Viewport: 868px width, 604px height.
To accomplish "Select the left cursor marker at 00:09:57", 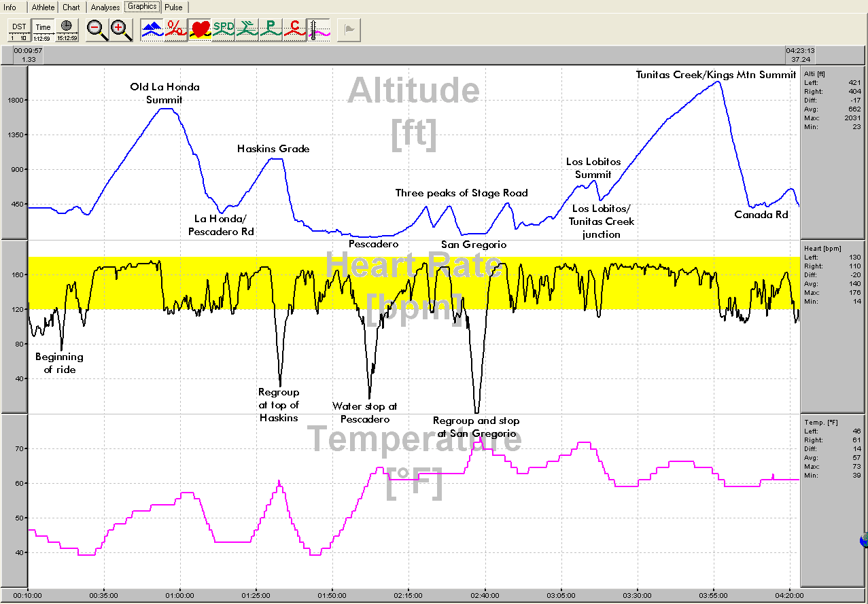I will click(x=29, y=55).
